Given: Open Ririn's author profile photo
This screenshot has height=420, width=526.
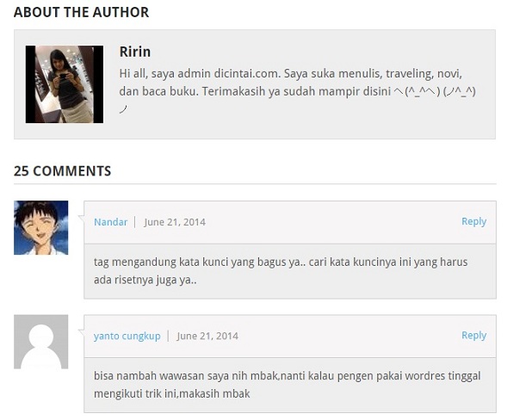Looking at the screenshot, I should 65,84.
